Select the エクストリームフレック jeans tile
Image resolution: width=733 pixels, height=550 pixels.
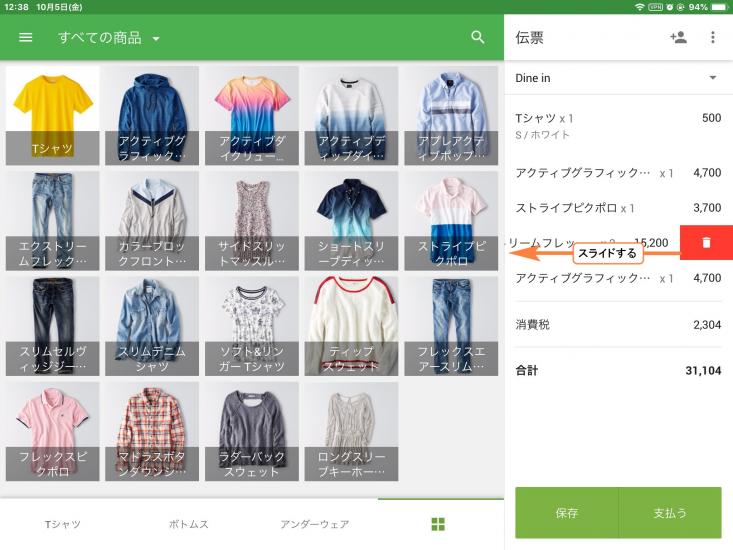52,221
